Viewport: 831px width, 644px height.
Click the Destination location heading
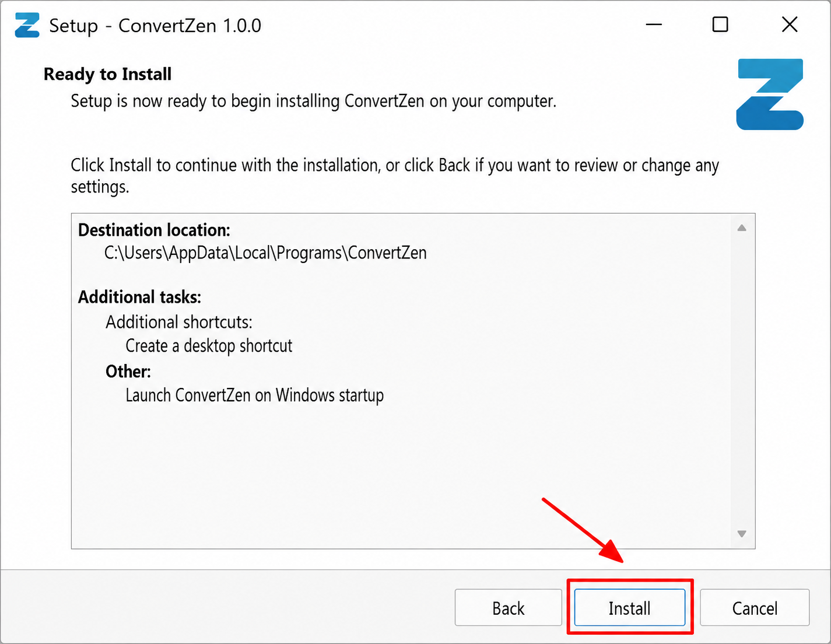pos(155,230)
